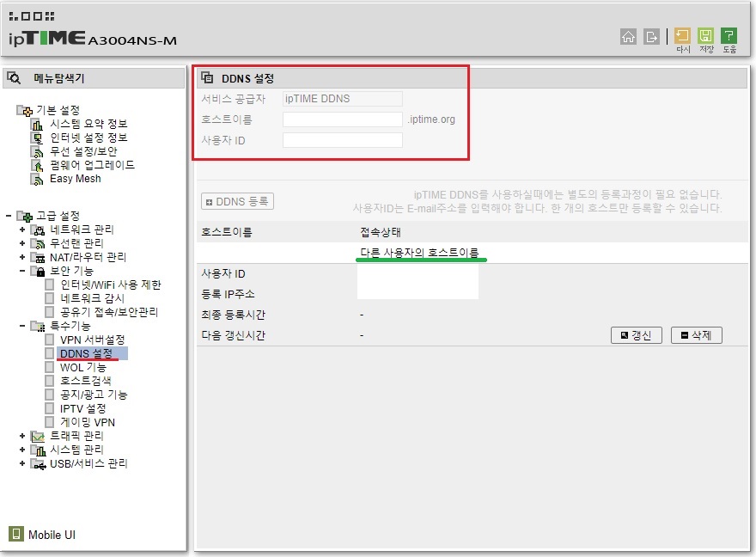Click the 저장 save icon
The width and height of the screenshot is (756, 557).
[705, 36]
